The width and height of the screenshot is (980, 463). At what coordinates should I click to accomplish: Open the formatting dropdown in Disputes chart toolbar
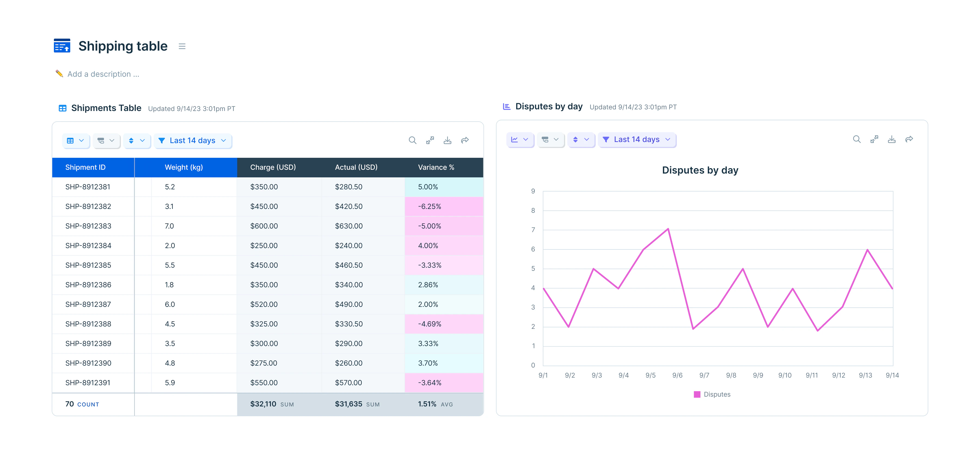[x=550, y=140]
